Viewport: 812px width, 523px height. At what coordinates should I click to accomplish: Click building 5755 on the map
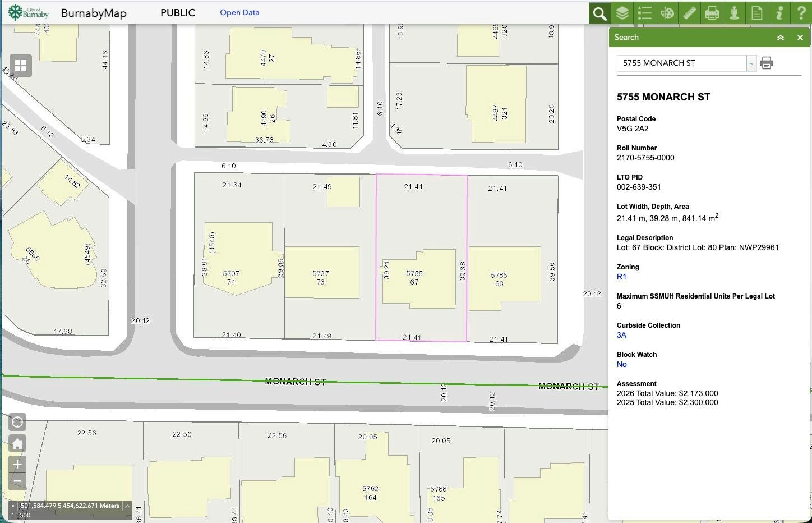[x=419, y=279]
